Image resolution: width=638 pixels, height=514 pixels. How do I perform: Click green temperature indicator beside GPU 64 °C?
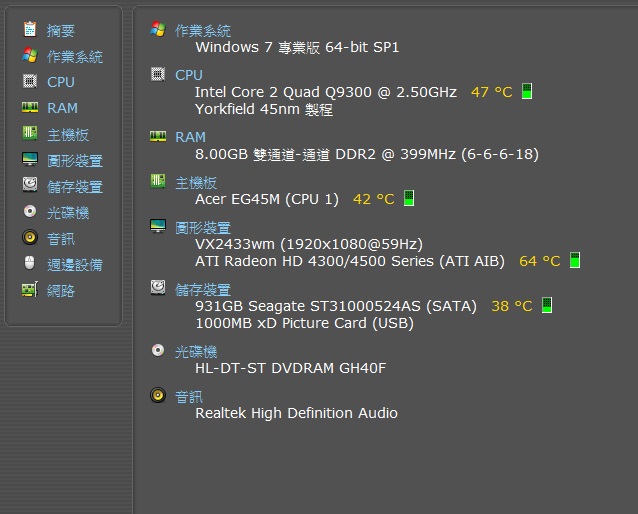pos(575,260)
